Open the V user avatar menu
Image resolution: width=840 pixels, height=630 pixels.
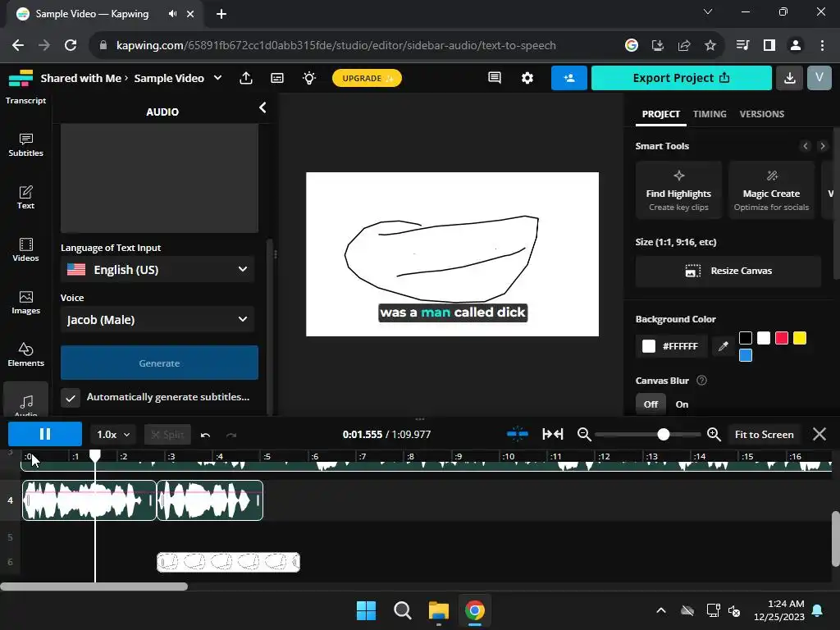819,78
